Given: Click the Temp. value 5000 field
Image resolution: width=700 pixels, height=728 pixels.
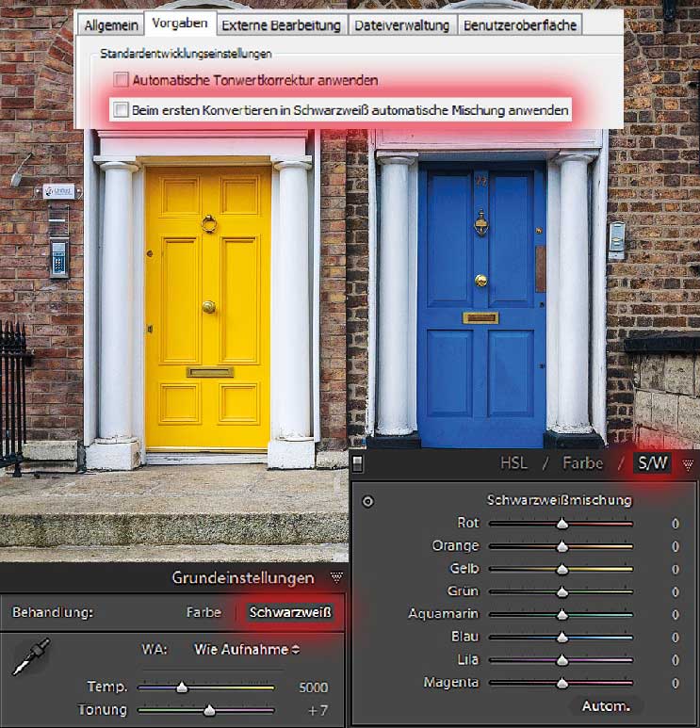Looking at the screenshot, I should pyautogui.click(x=313, y=688).
